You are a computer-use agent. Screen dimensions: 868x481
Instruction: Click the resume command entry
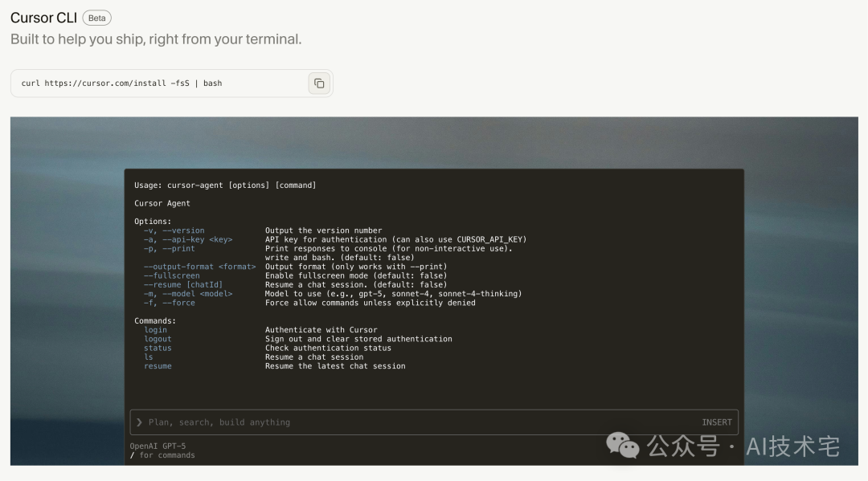click(x=158, y=365)
